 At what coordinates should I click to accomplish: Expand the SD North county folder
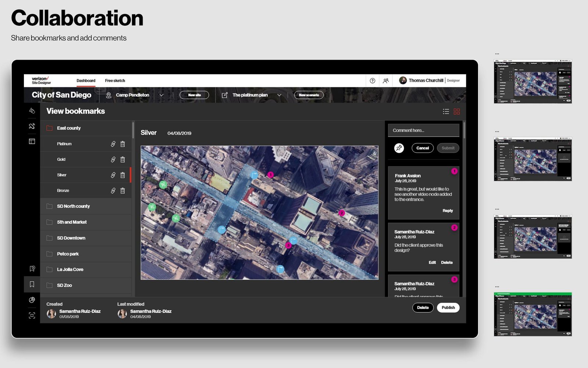[86, 206]
